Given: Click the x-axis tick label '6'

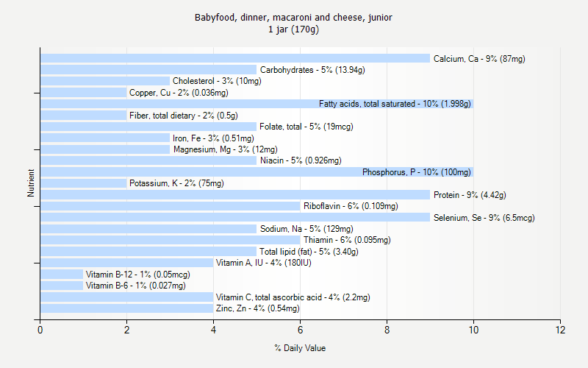Looking at the screenshot, I should tap(300, 330).
